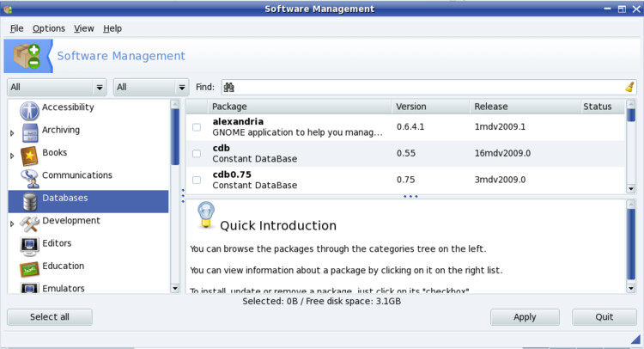This screenshot has height=349, width=644.
Task: Expand the Archiving category
Action: [x=12, y=133]
